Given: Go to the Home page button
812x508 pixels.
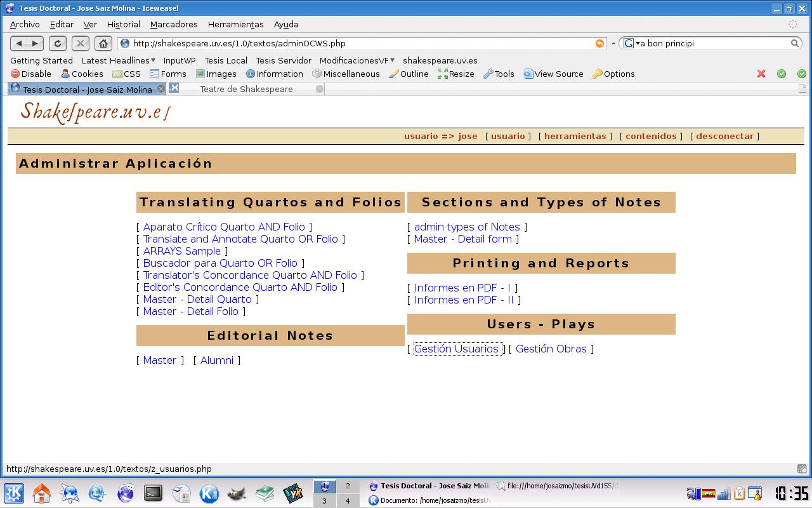Looking at the screenshot, I should point(103,43).
